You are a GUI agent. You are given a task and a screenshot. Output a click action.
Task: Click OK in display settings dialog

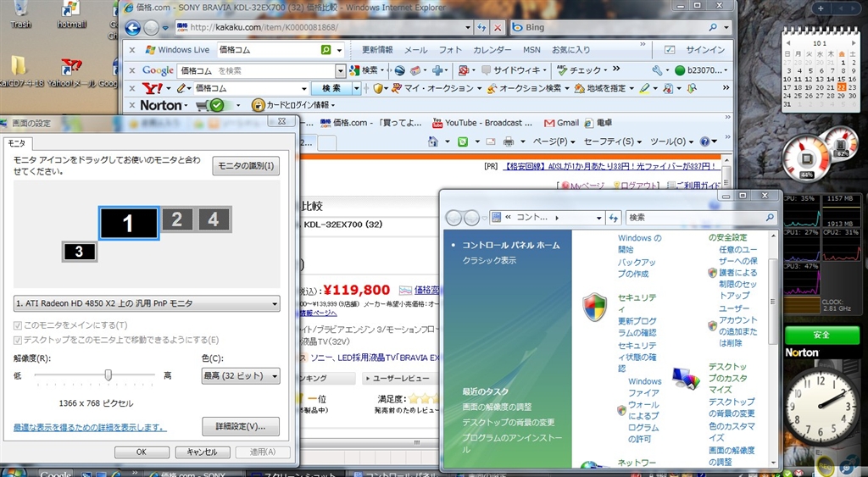142,452
